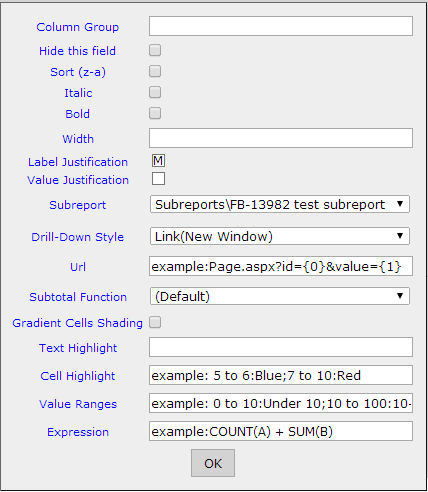Toggle the Sort (z-a) checkbox

click(x=155, y=71)
